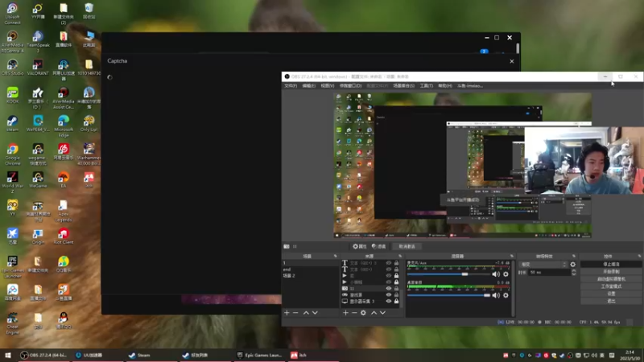Open the Recycle Bin on the desktop
The height and width of the screenshot is (362, 644).
click(x=89, y=11)
